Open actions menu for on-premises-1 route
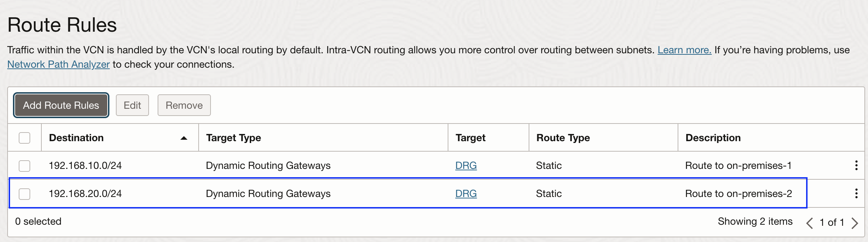This screenshot has height=242, width=868. click(856, 165)
